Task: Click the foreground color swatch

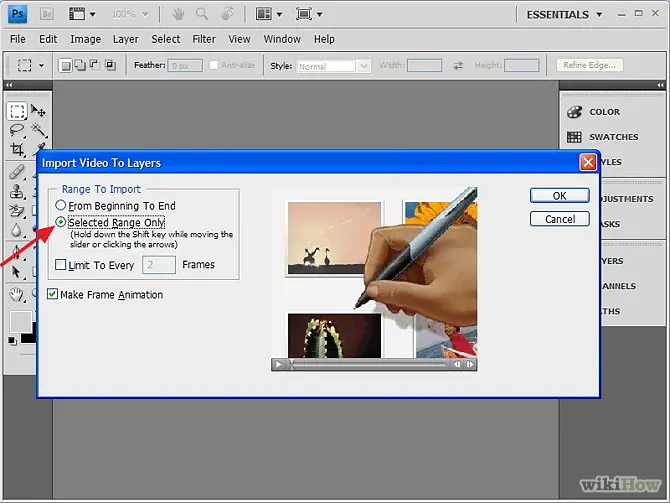Action: (x=20, y=321)
